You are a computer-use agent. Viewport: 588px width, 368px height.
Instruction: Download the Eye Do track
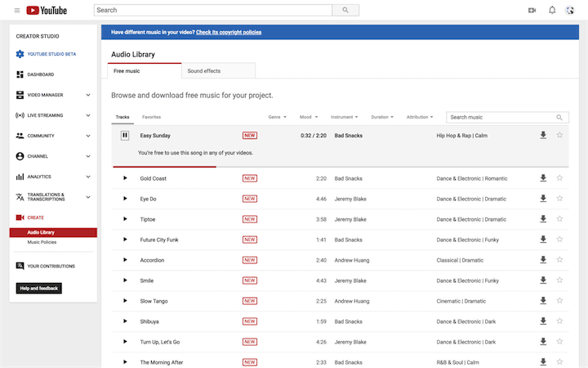tap(543, 199)
